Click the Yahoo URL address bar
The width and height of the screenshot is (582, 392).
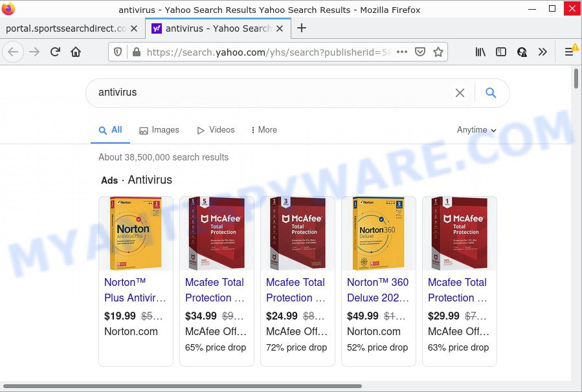269,52
